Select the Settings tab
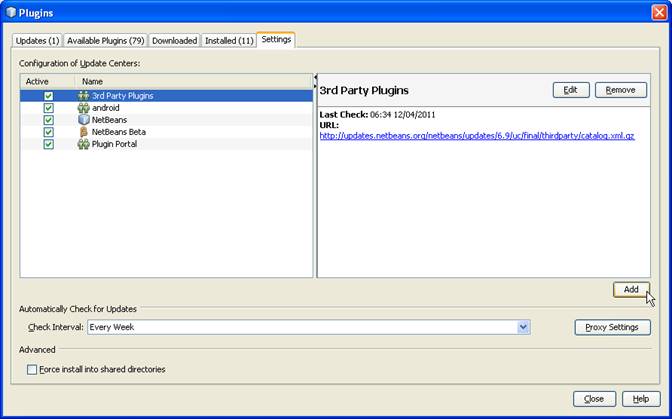This screenshot has height=419, width=672. (276, 39)
